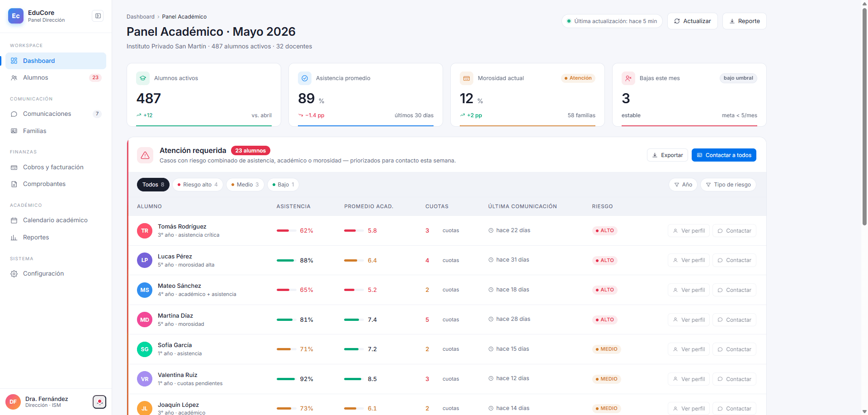View profile of Mateo Sánchez
Viewport: 868px width, 415px height.
pyautogui.click(x=689, y=290)
